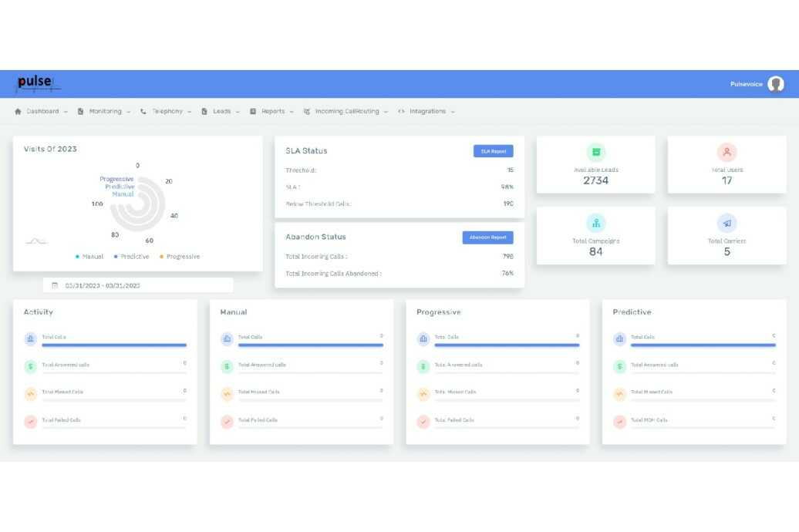The image size is (799, 532).
Task: Navigate to the Leads menu
Action: [221, 110]
